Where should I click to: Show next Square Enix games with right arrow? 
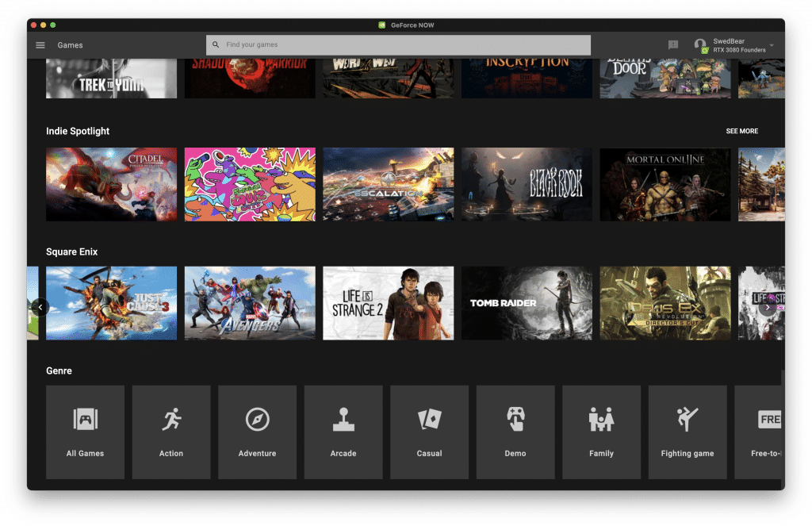[768, 307]
